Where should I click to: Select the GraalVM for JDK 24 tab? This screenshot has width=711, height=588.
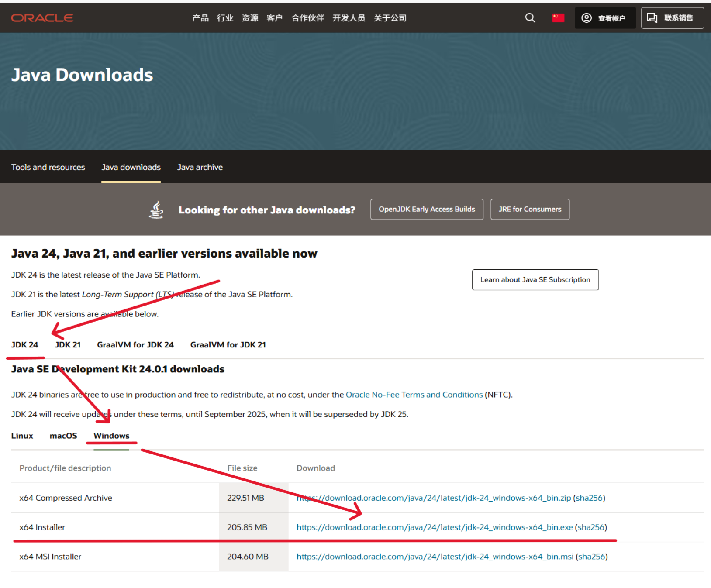coord(135,344)
